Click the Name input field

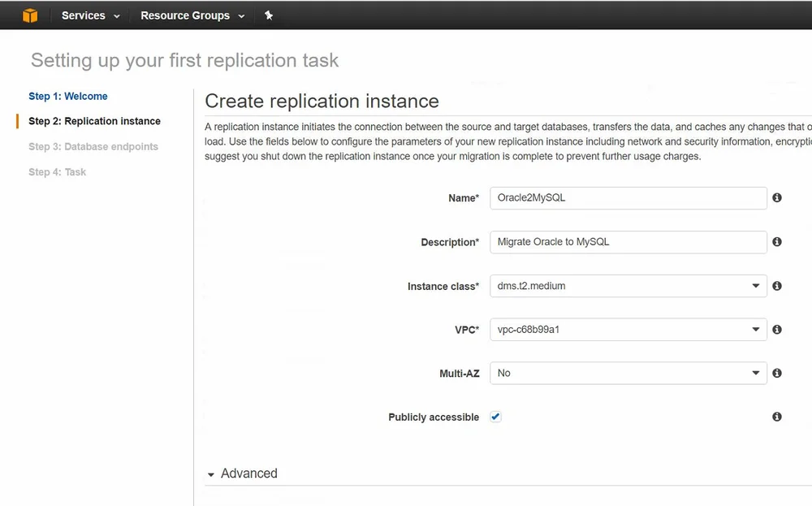point(628,197)
